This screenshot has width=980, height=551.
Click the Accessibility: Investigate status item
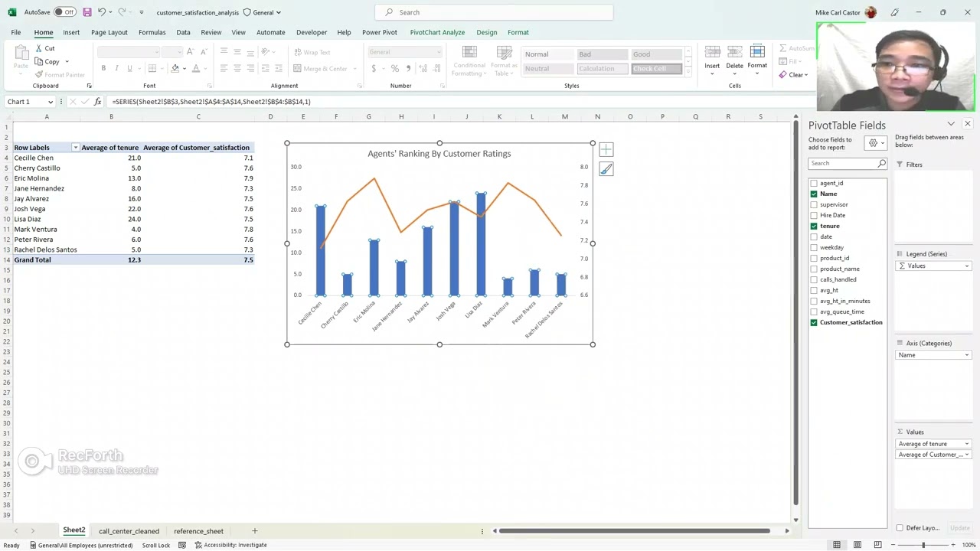pyautogui.click(x=230, y=545)
